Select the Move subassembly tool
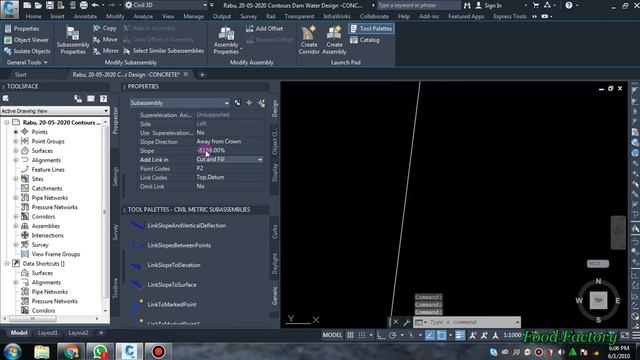 pos(105,40)
